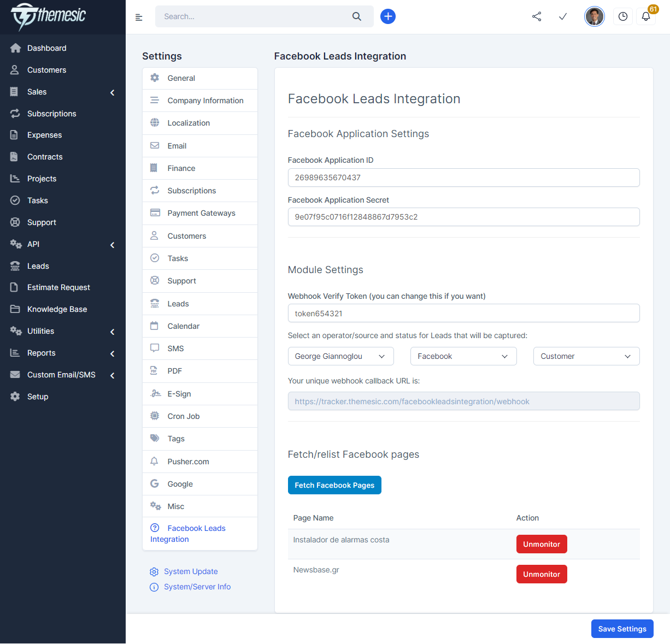Click the PDF icon in settings list
The width and height of the screenshot is (670, 644).
pyautogui.click(x=154, y=371)
